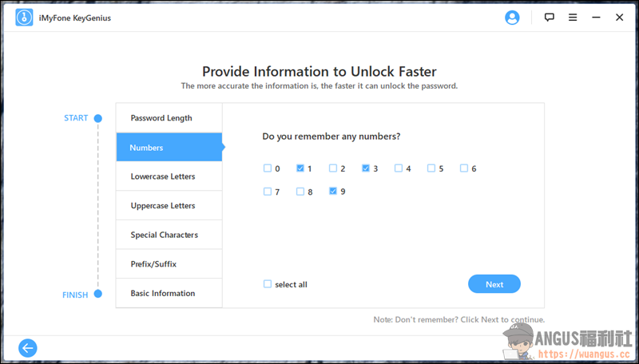Click the FINISH progress marker dot
Viewport: 639px width, 364px height.
pos(97,294)
